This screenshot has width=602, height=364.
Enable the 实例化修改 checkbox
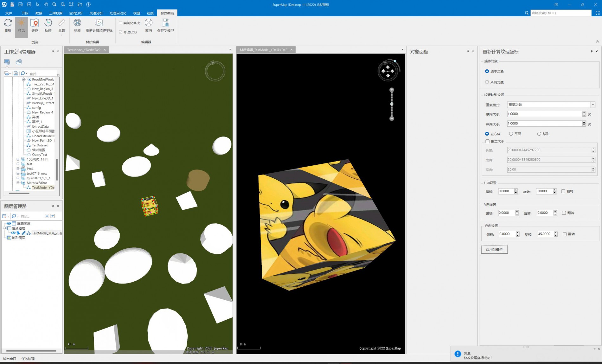[x=120, y=23]
